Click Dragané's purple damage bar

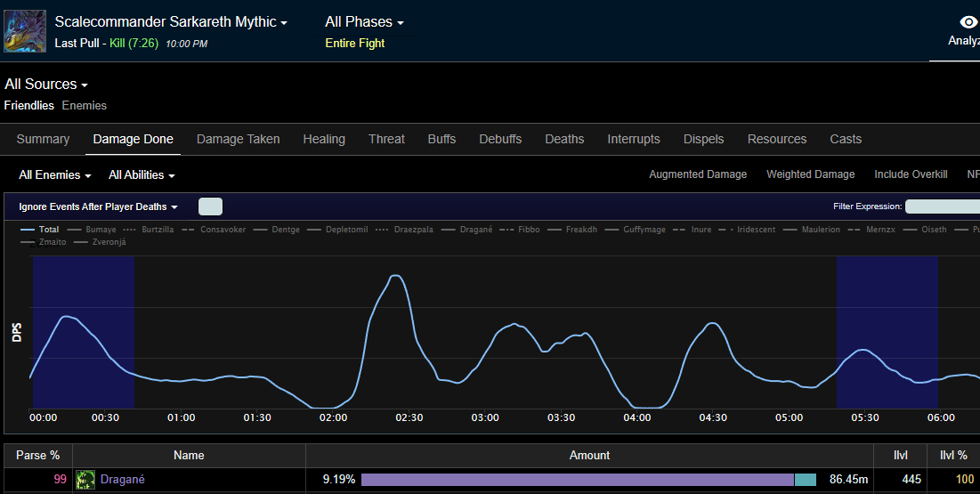(x=578, y=480)
